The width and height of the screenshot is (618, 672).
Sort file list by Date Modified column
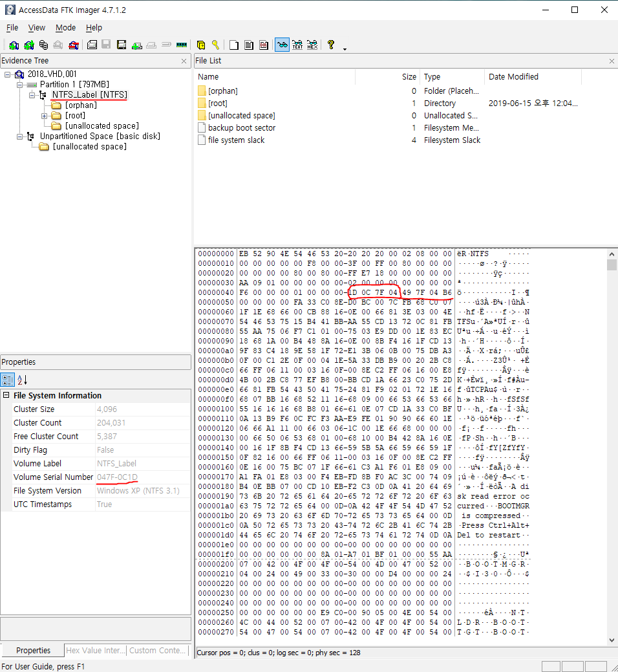point(533,77)
